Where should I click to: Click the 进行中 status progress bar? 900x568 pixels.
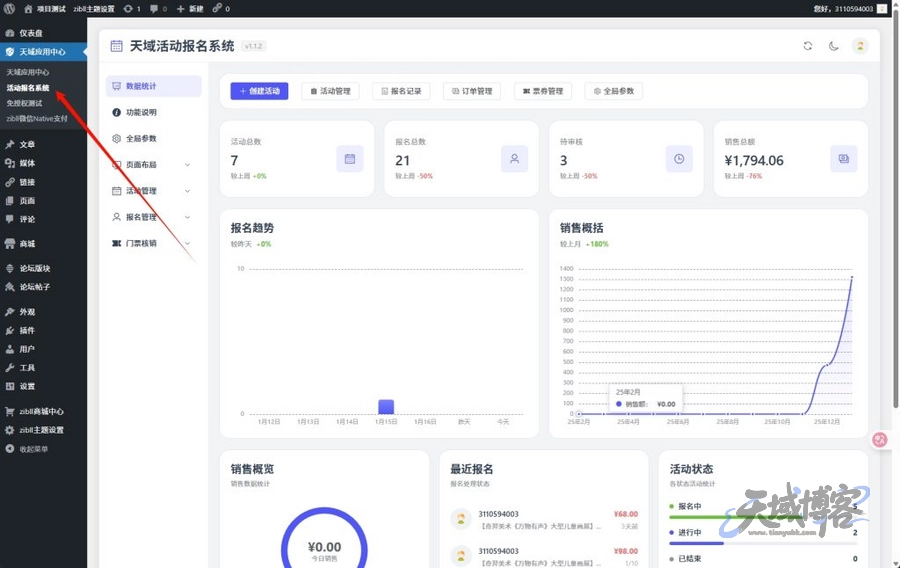(763, 543)
